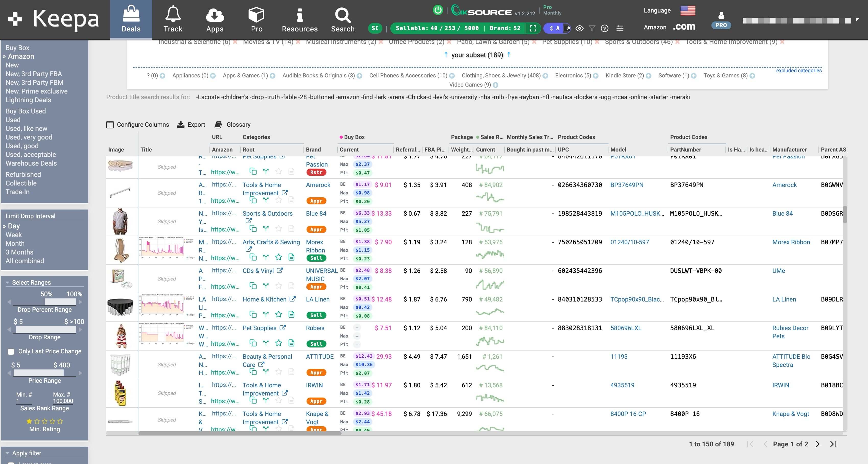Image resolution: width=868 pixels, height=464 pixels.
Task: Check the Only Last Price Change checkbox
Action: coord(11,352)
